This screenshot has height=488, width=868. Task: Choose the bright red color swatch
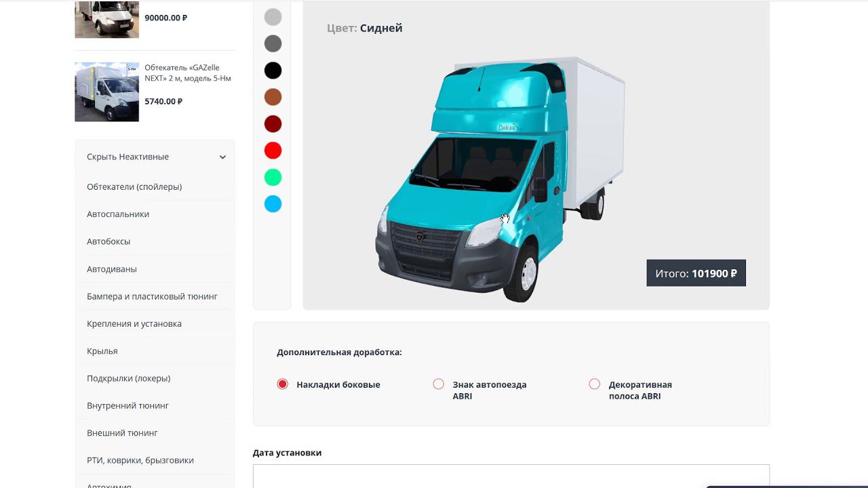click(x=273, y=150)
